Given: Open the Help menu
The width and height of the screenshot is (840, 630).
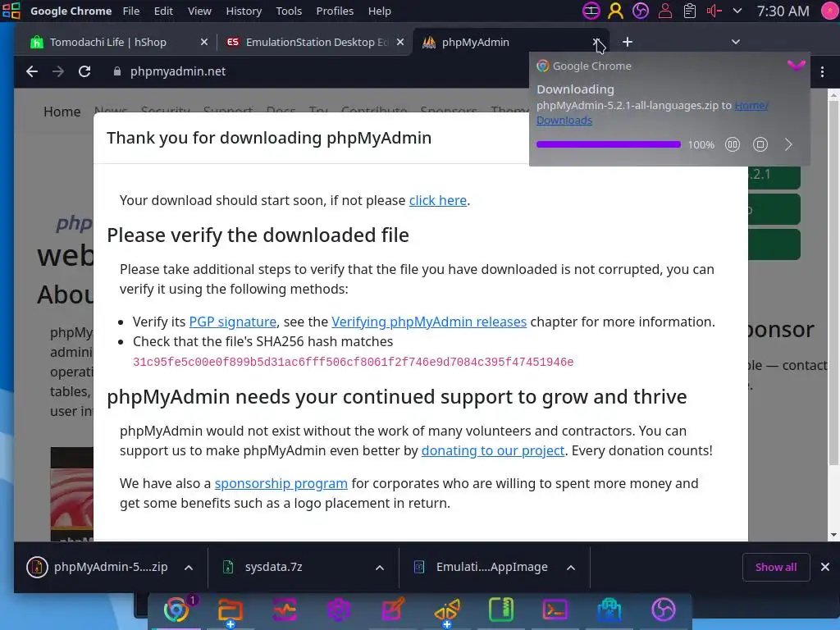Looking at the screenshot, I should tap(379, 11).
